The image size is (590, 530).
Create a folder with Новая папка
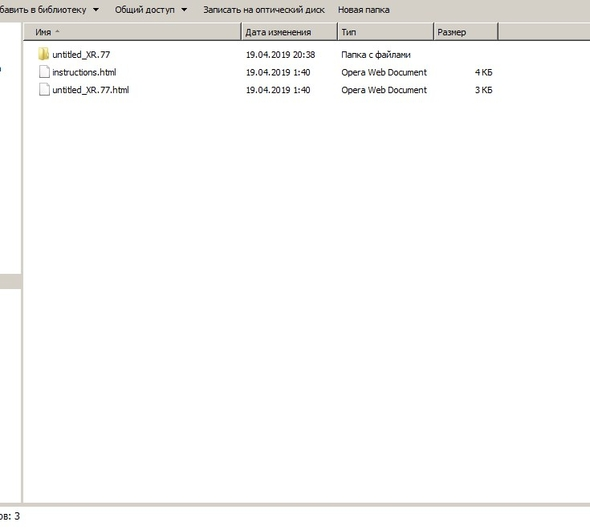363,10
